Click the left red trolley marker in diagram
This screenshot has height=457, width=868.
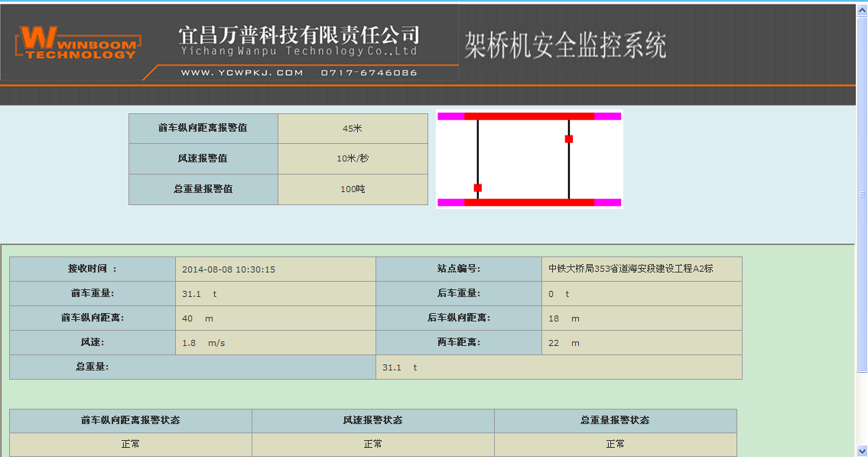[477, 188]
